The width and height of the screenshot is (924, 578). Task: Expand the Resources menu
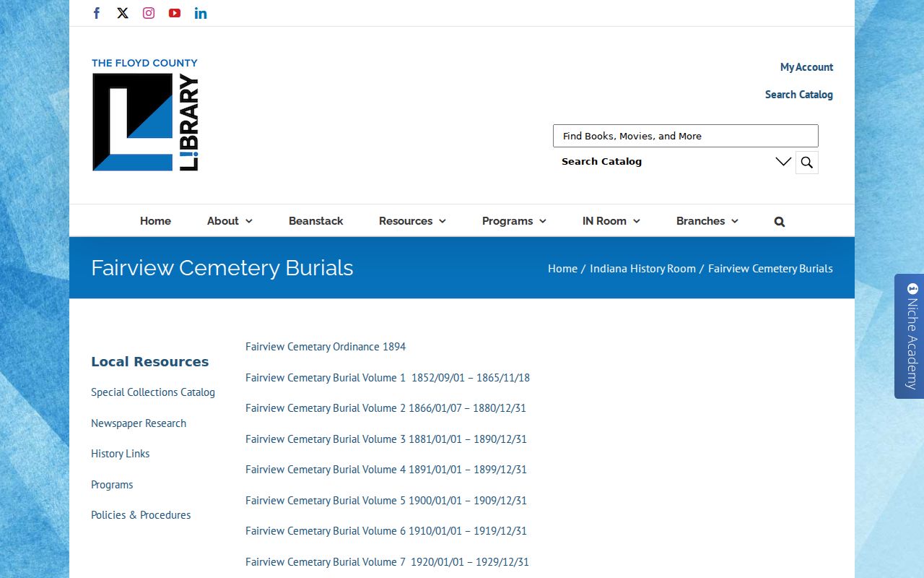(412, 221)
